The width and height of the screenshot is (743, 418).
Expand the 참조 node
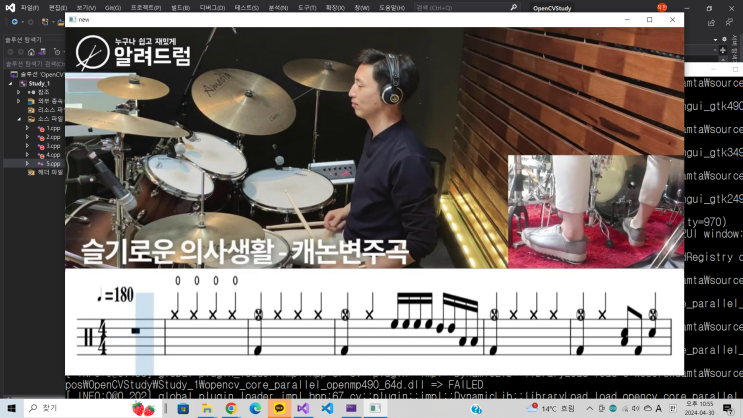click(18, 92)
